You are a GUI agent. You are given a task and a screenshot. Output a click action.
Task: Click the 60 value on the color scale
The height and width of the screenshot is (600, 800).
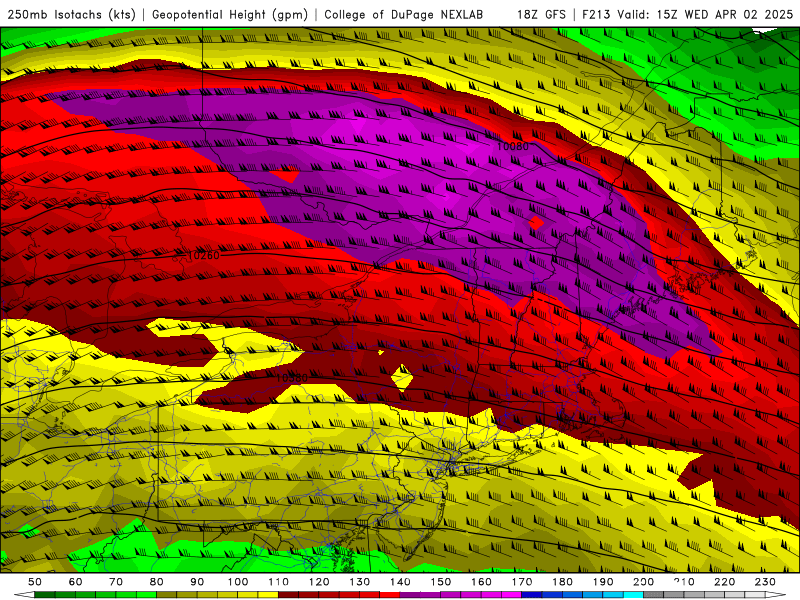click(76, 582)
